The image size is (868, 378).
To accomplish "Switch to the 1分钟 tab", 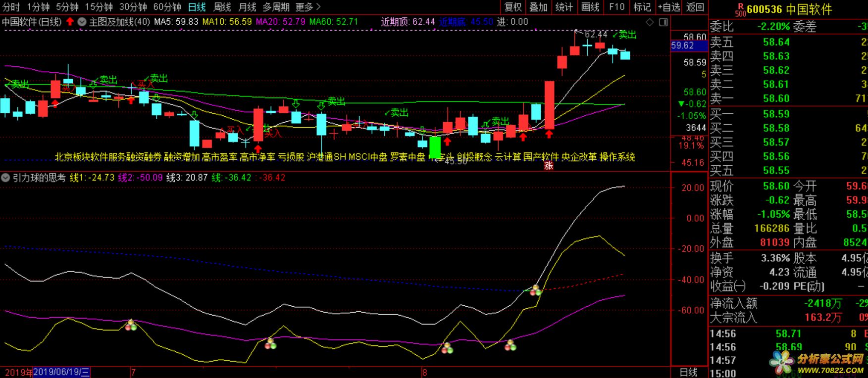I will pos(38,7).
